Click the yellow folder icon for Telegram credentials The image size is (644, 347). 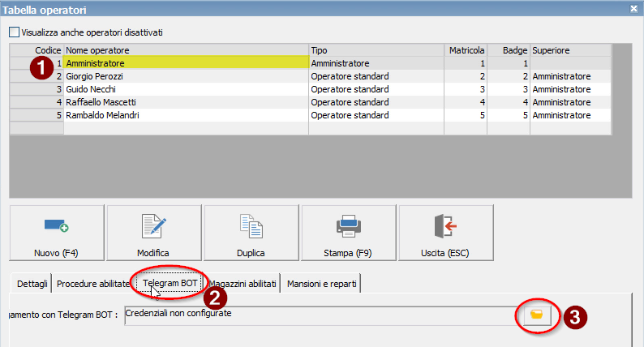pos(536,314)
